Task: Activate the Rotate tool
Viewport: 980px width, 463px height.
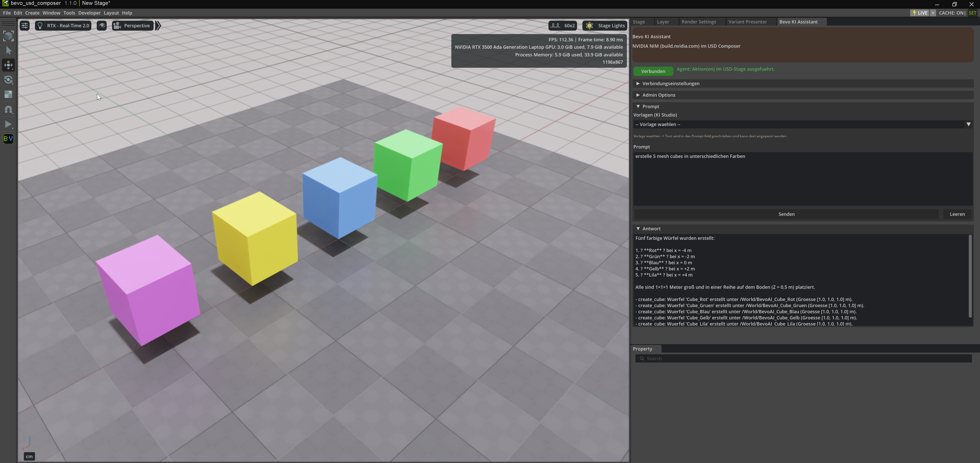Action: 8,80
